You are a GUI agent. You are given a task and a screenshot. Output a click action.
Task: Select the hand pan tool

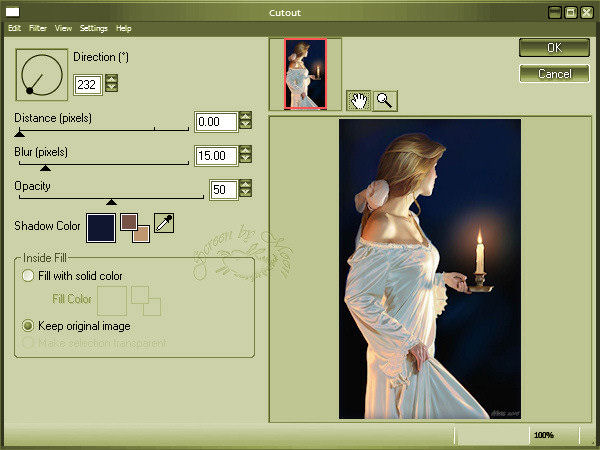(359, 99)
